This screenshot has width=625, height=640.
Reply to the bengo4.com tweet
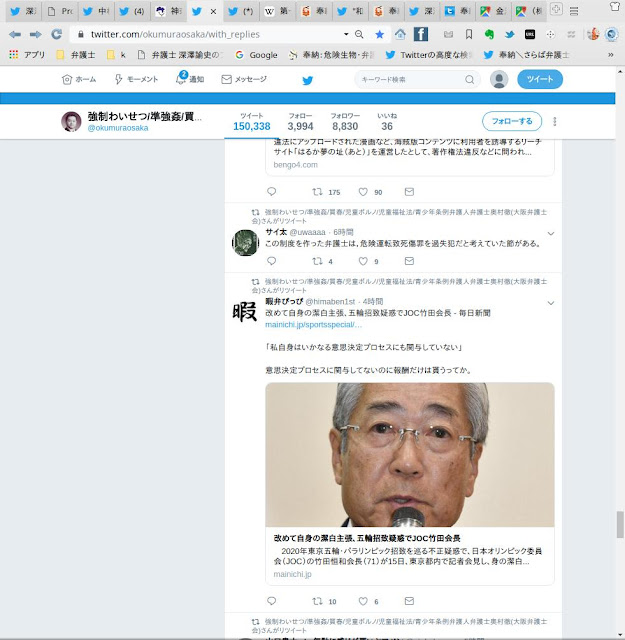click(271, 191)
